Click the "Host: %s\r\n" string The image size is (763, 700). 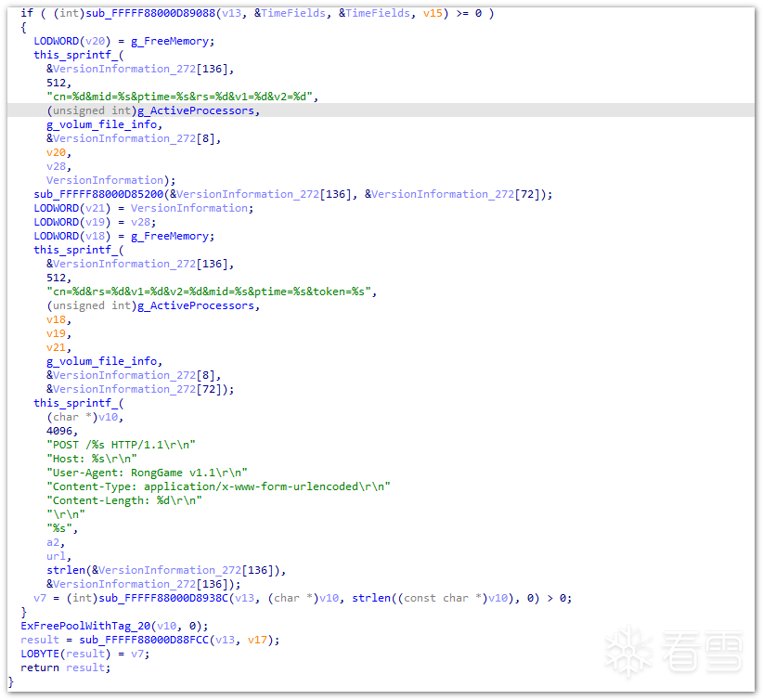[x=92, y=459]
